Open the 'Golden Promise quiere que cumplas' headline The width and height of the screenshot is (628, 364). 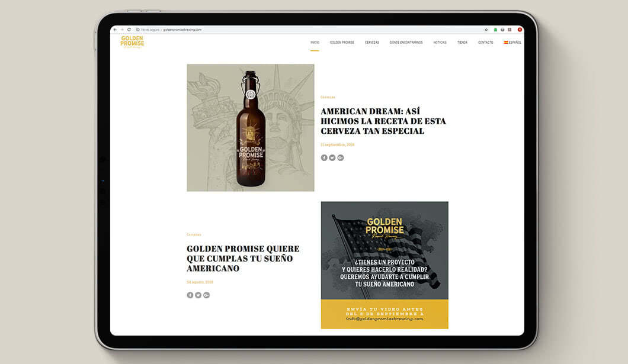coord(243,259)
